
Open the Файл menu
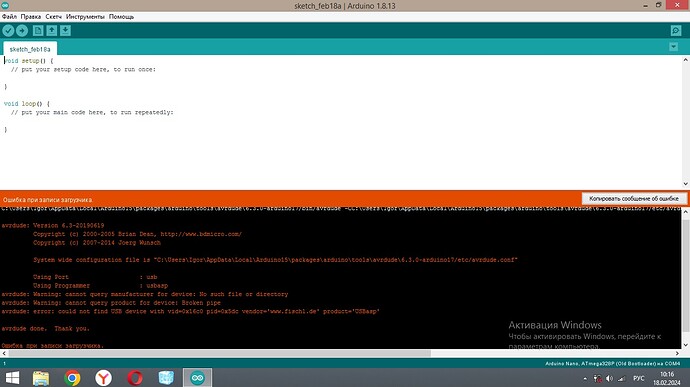point(9,17)
